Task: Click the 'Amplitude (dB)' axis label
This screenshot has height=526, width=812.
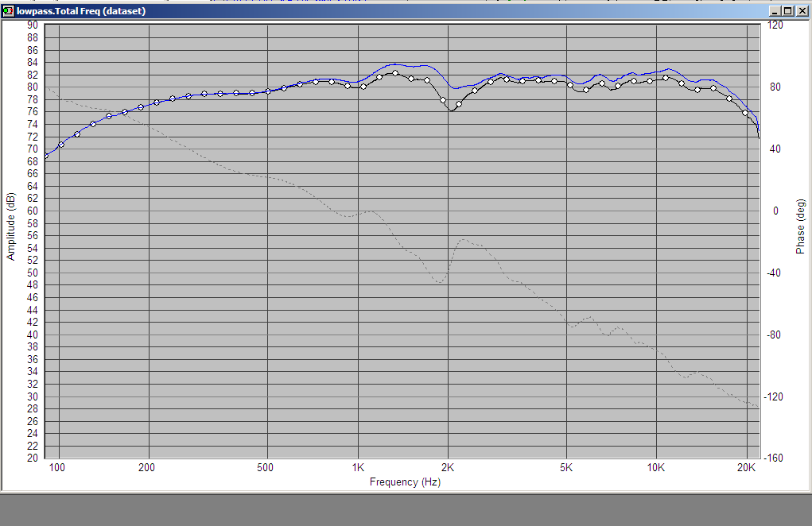Action: [x=11, y=226]
